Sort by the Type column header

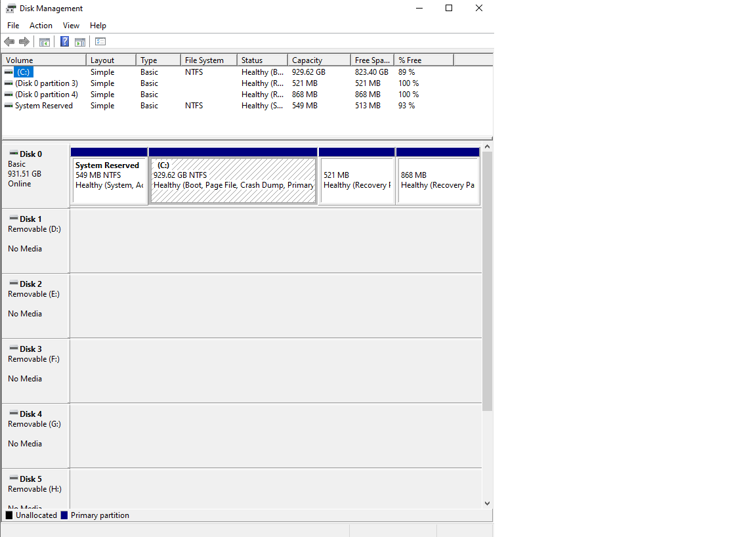coord(159,60)
